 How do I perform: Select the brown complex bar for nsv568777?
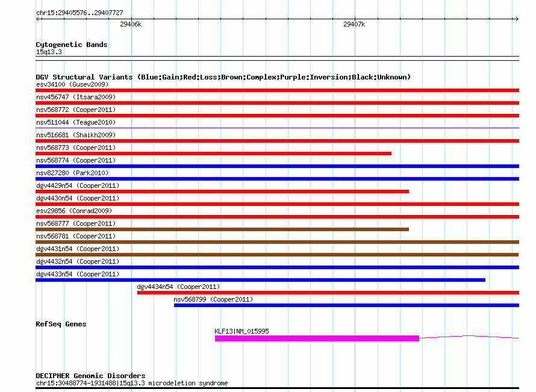[x=222, y=229]
